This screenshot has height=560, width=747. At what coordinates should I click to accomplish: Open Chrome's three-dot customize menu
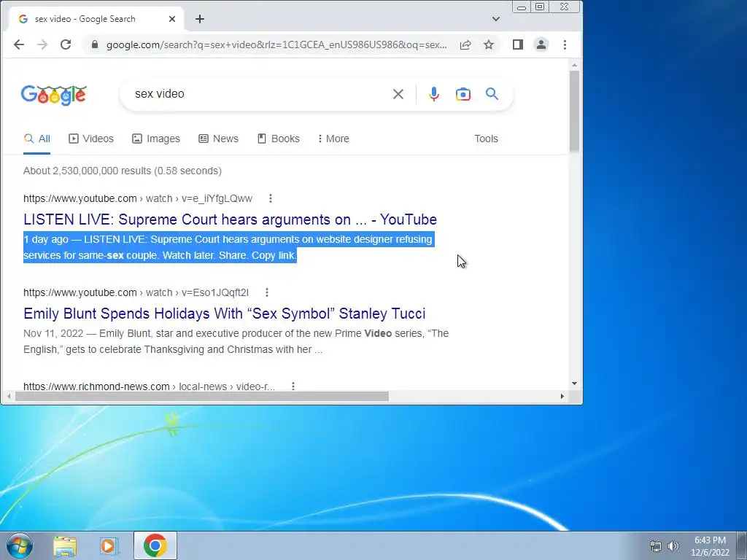[x=565, y=44]
